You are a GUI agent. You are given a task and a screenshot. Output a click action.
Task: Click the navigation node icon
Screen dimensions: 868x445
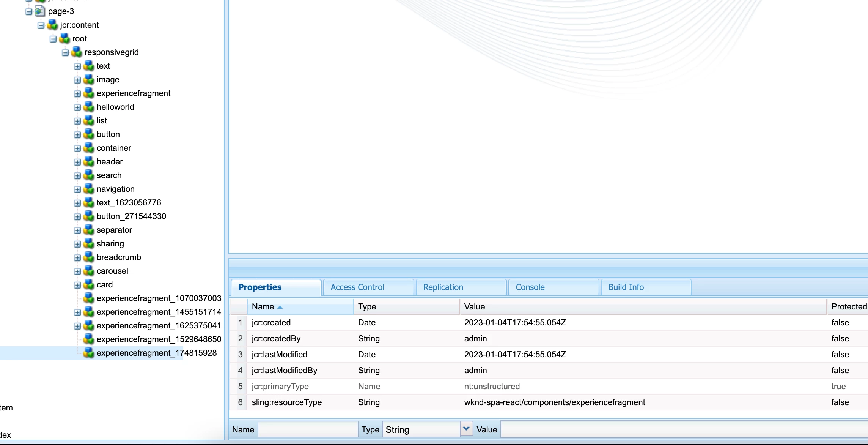[x=88, y=189]
